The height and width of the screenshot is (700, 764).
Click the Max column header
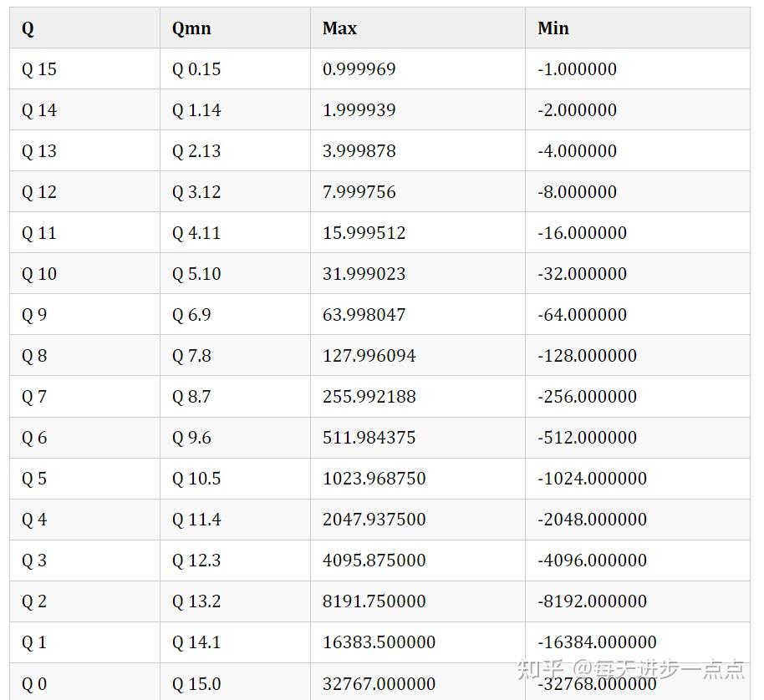coord(339,28)
